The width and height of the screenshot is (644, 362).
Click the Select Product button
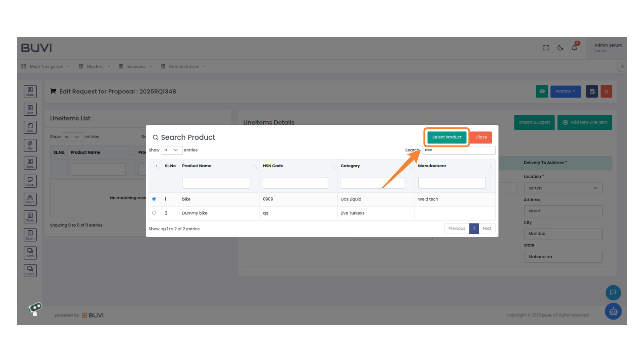pos(446,137)
